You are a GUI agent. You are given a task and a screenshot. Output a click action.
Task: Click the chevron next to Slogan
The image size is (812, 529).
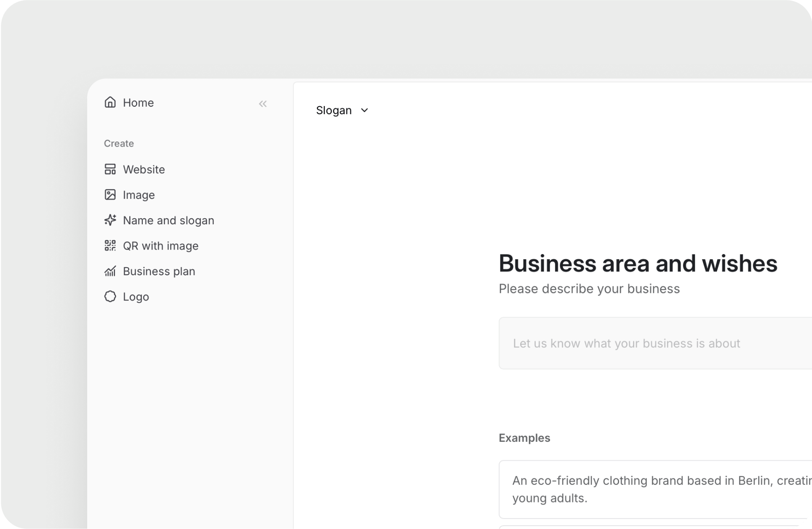click(x=365, y=110)
